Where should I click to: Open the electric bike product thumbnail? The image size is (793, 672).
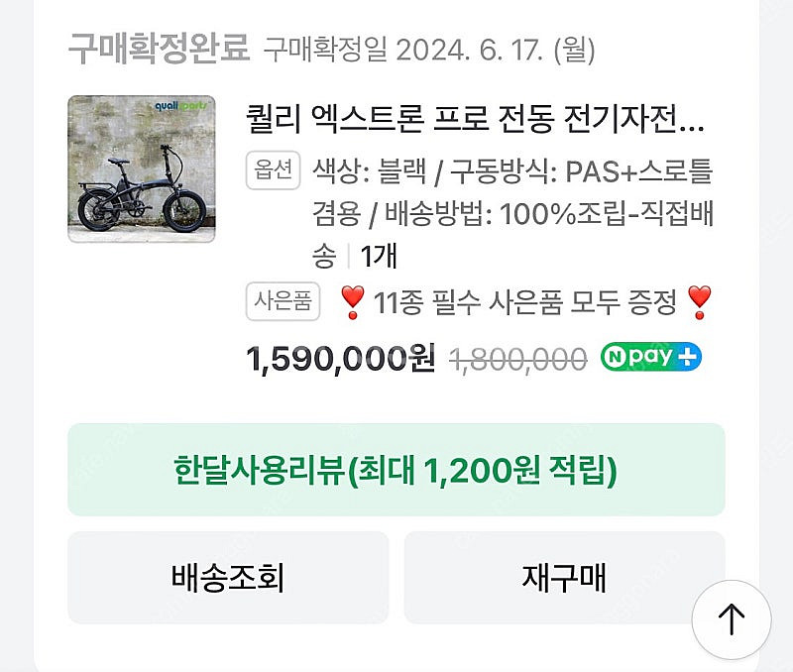click(x=142, y=168)
